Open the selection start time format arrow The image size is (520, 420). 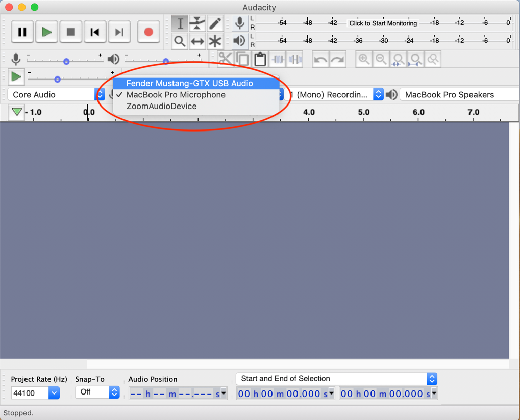coord(331,393)
